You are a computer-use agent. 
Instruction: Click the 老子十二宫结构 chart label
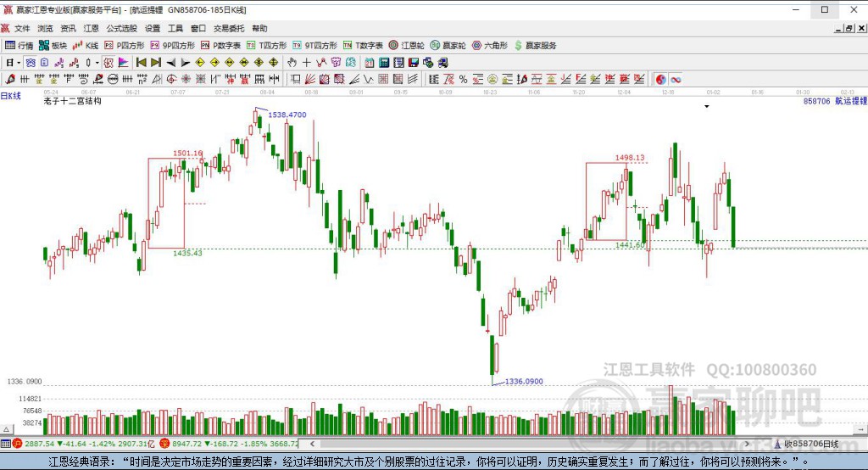click(73, 101)
